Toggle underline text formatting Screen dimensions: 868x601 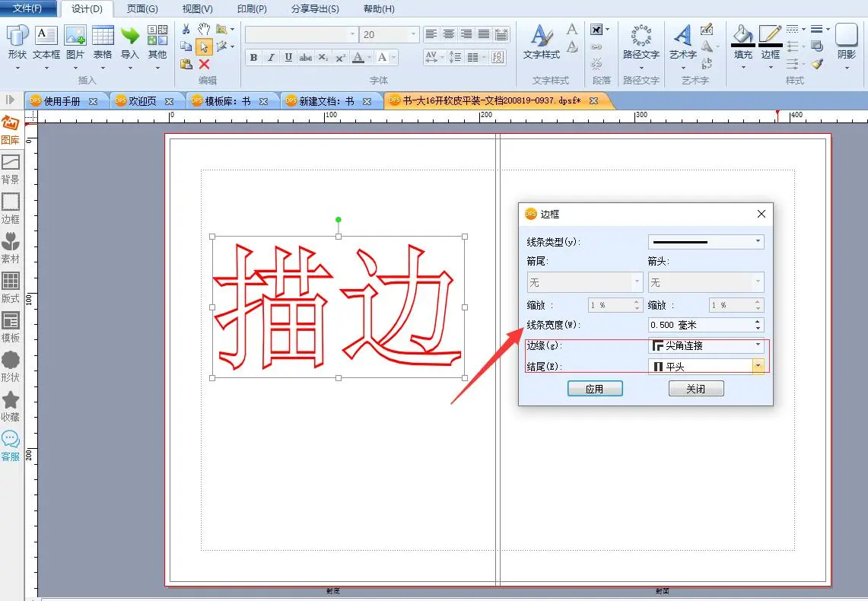[288, 58]
